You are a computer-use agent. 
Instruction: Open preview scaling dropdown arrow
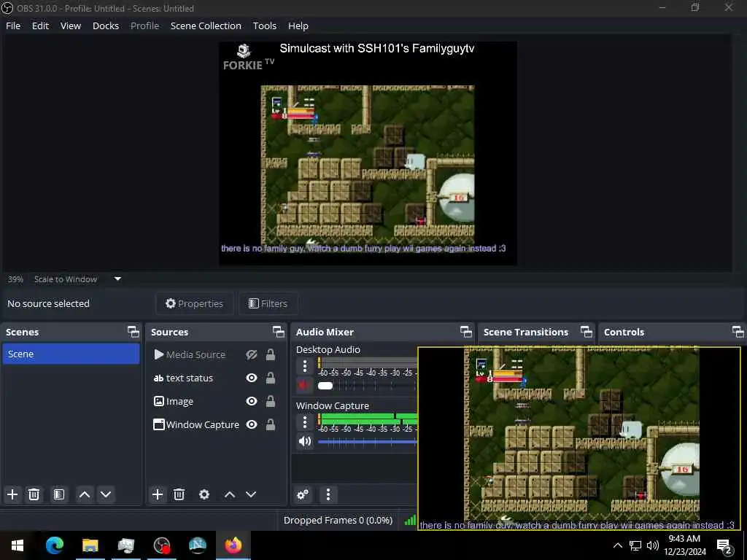point(117,279)
